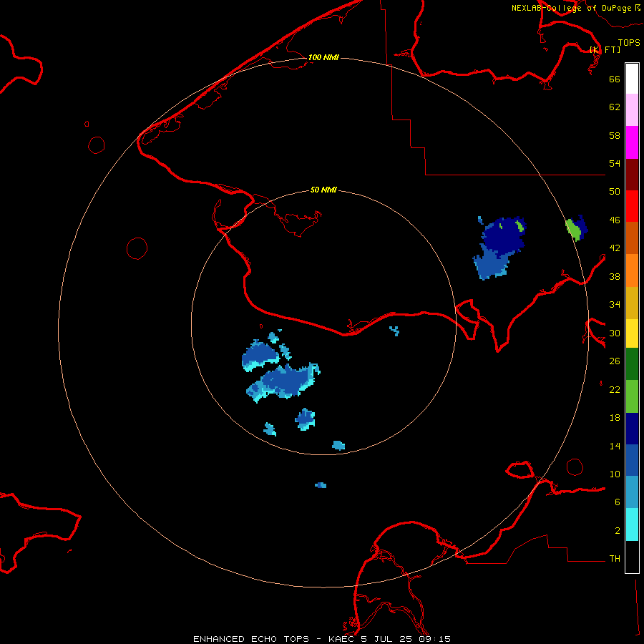
Task: Click the cyan legend swatch
Action: coord(632,525)
